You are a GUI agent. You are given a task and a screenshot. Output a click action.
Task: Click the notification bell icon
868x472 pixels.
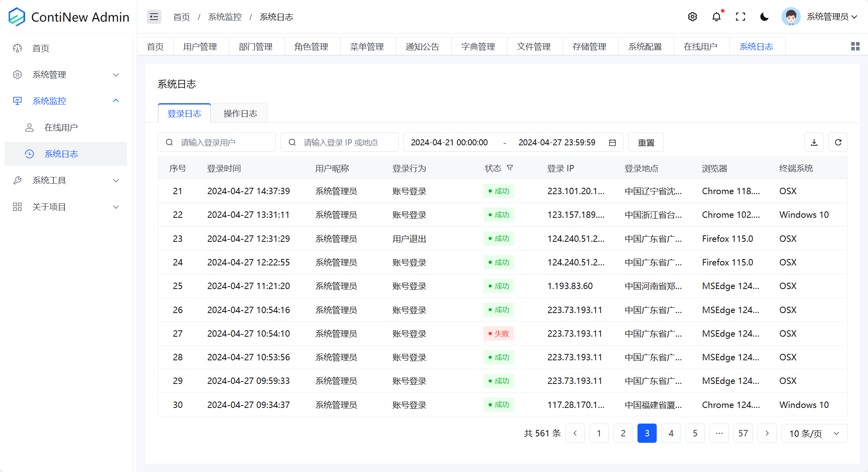(716, 17)
